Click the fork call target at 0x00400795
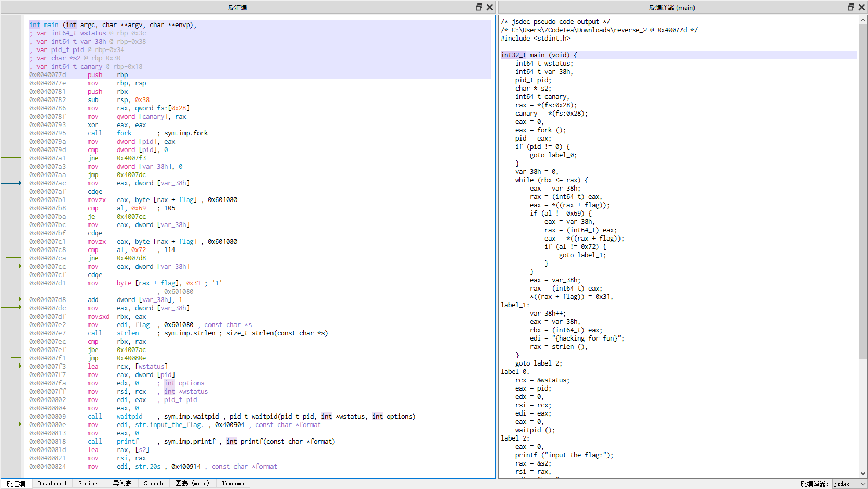 [124, 133]
